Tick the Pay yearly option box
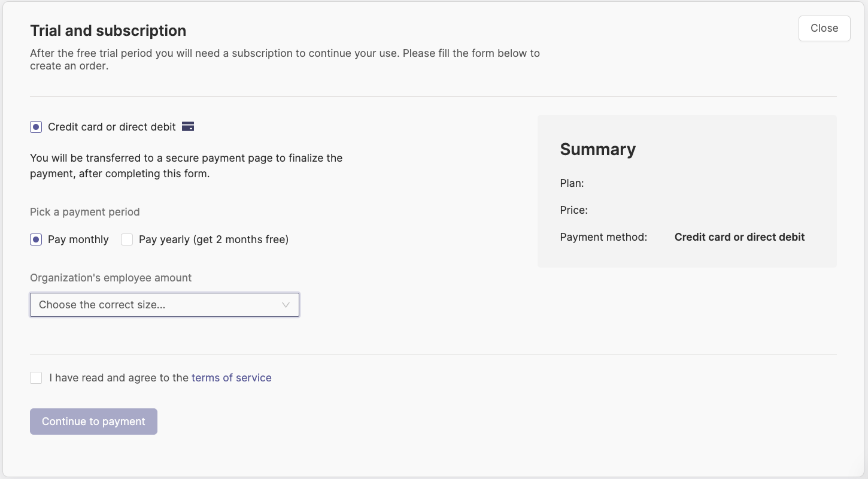The height and width of the screenshot is (479, 868). tap(127, 239)
